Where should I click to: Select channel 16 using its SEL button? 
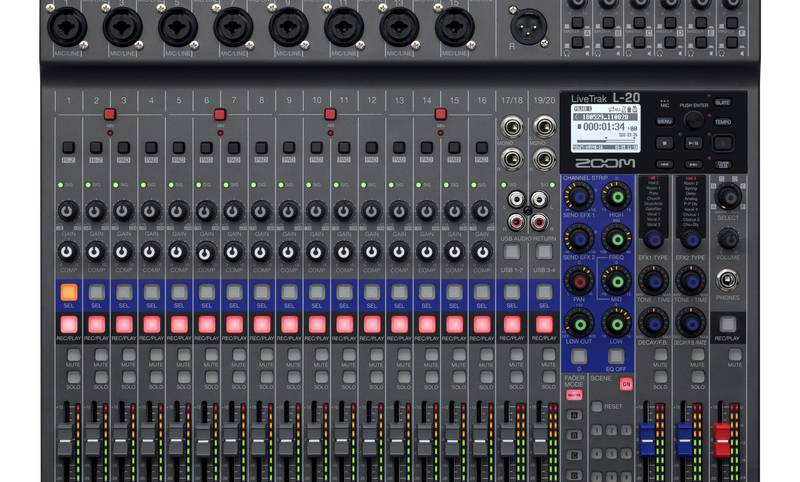[482, 292]
